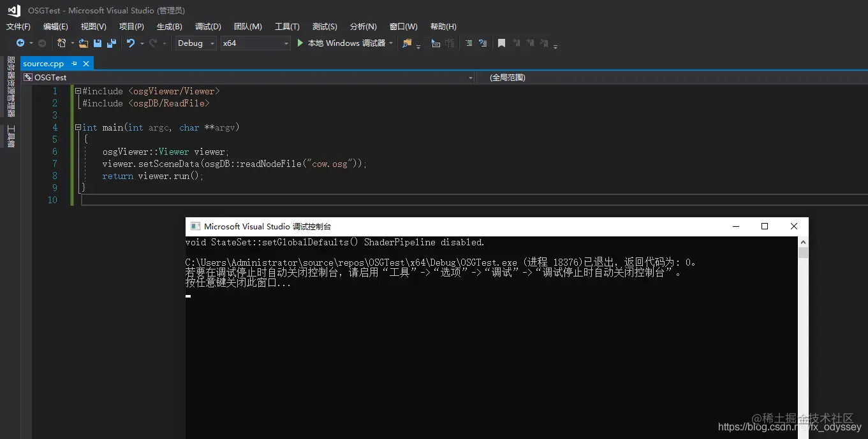This screenshot has width=868, height=439.
Task: Open the Debug configuration dropdown
Action: (x=196, y=43)
